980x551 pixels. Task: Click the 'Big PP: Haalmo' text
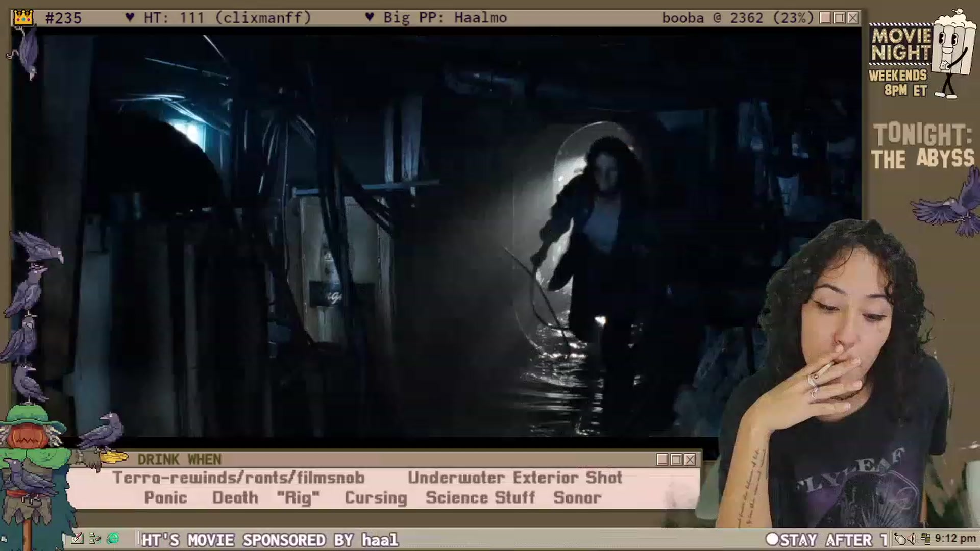[x=445, y=18]
